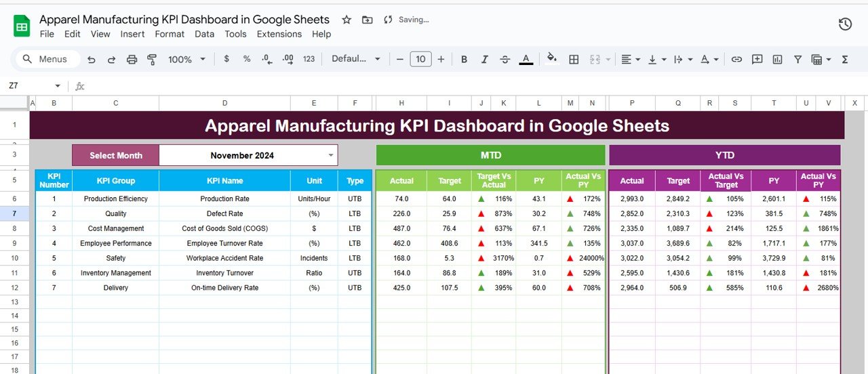The height and width of the screenshot is (374, 868).
Task: Open more number formats 123 menu
Action: point(309,59)
